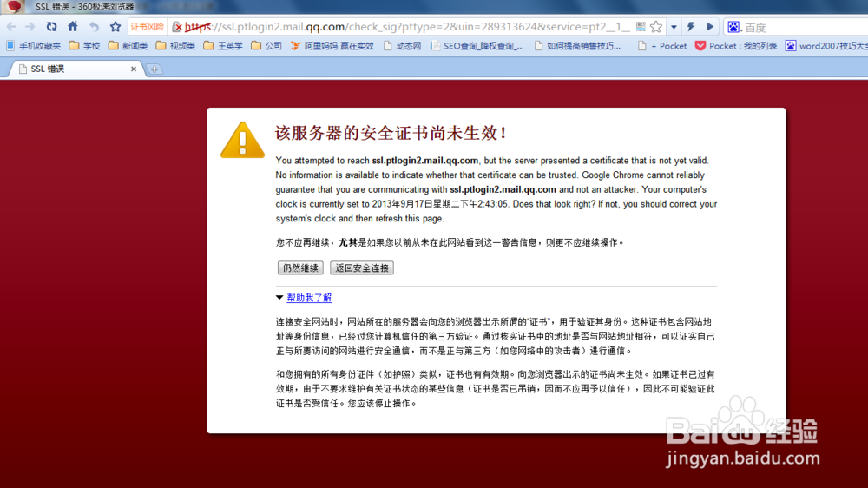Click into the address bar URL

coord(407,27)
